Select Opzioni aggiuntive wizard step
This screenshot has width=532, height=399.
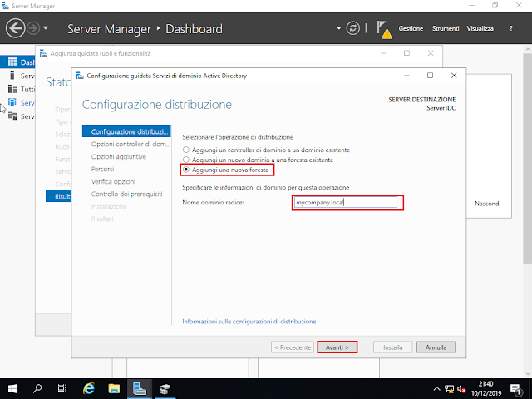coord(119,156)
